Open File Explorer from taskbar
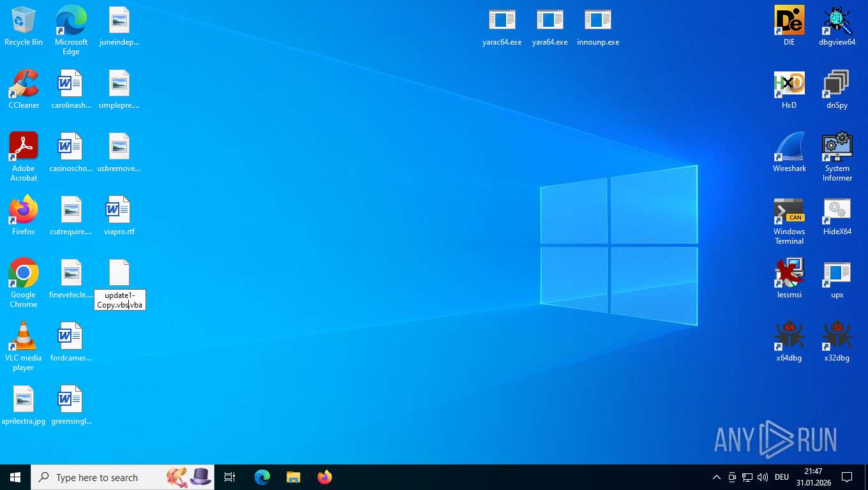Screen dimensions: 868x490 point(294,477)
